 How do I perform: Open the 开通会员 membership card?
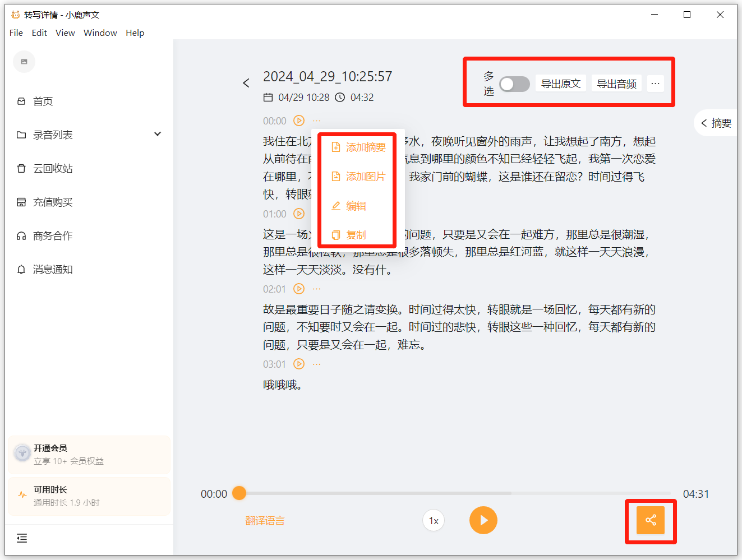[x=89, y=455]
